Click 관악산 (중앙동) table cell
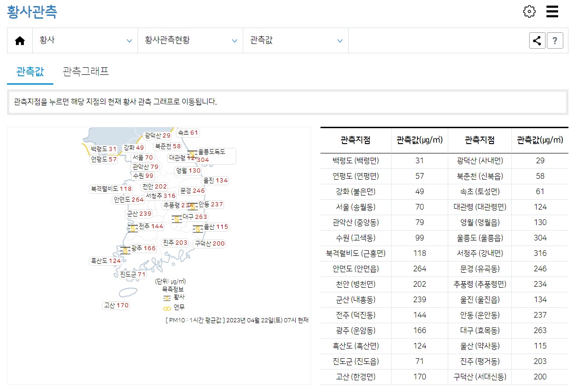 [x=356, y=222]
